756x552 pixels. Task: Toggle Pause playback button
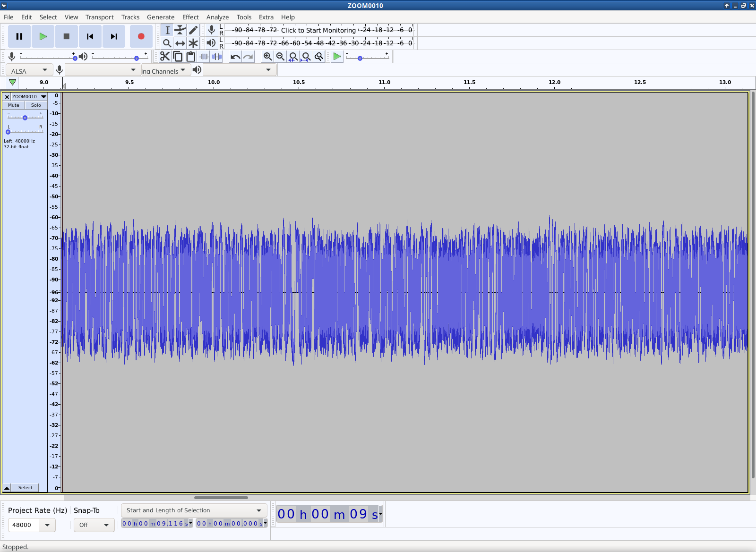click(x=19, y=36)
